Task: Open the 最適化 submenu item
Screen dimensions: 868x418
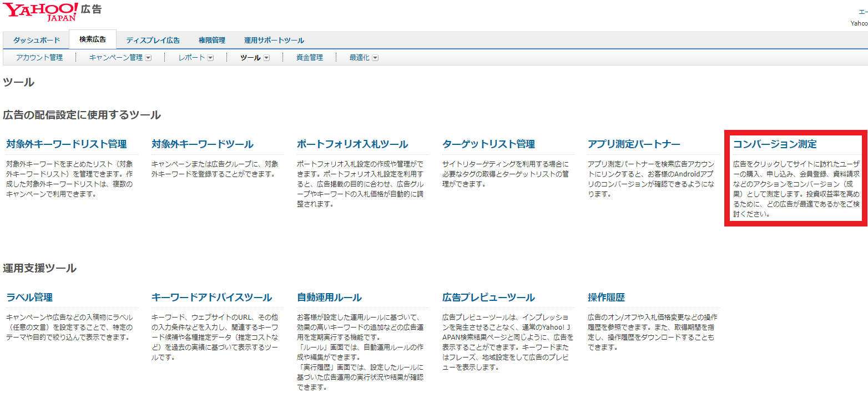Action: tap(359, 58)
